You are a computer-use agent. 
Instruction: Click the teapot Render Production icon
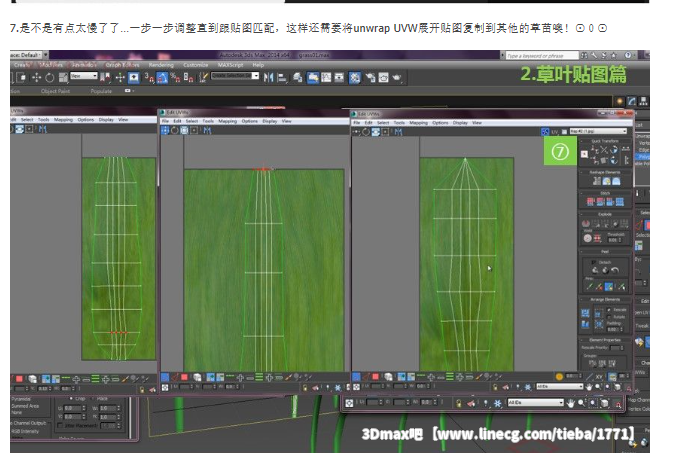click(396, 77)
